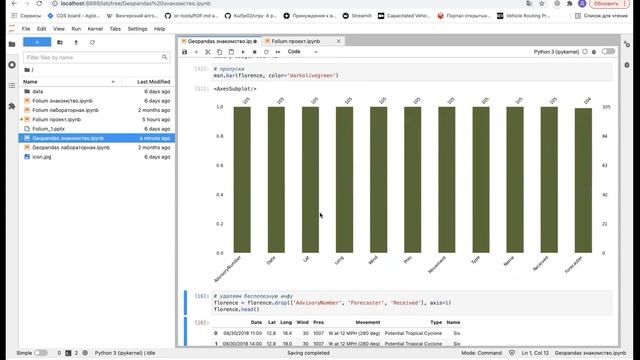Image resolution: width=640 pixels, height=360 pixels.
Task: Open Список для чтения reading list
Action: [601, 16]
